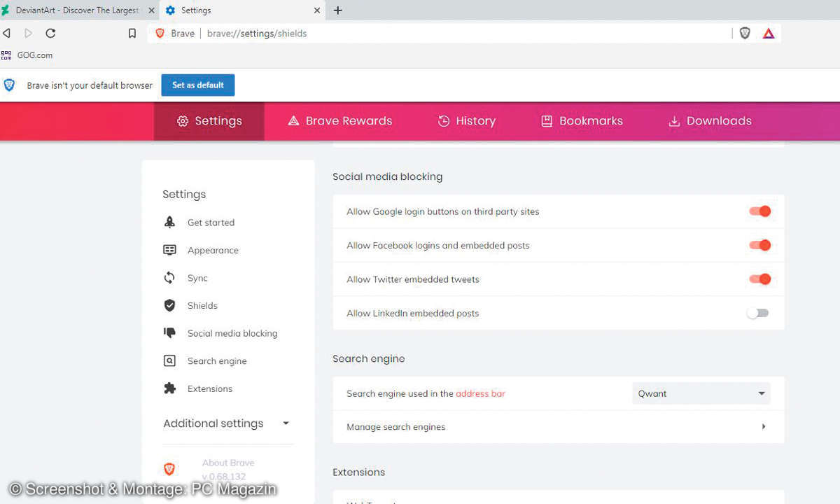Close the Settings tab

coord(317,10)
